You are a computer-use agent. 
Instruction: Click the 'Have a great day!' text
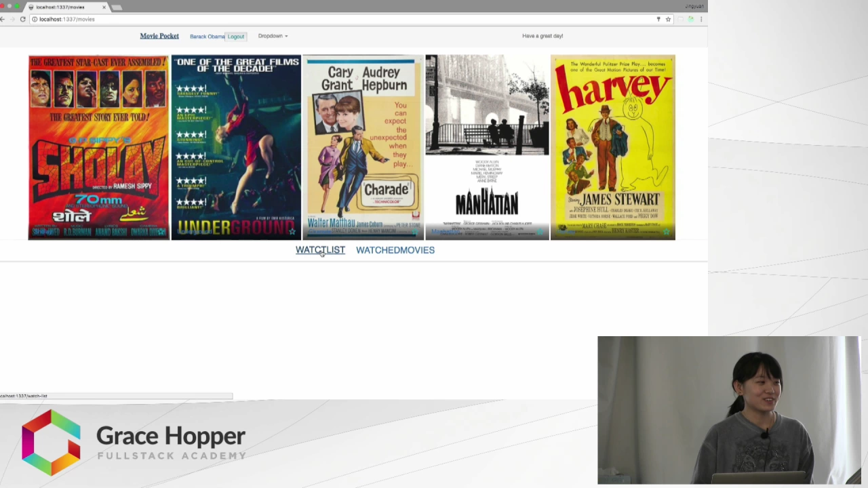click(542, 36)
